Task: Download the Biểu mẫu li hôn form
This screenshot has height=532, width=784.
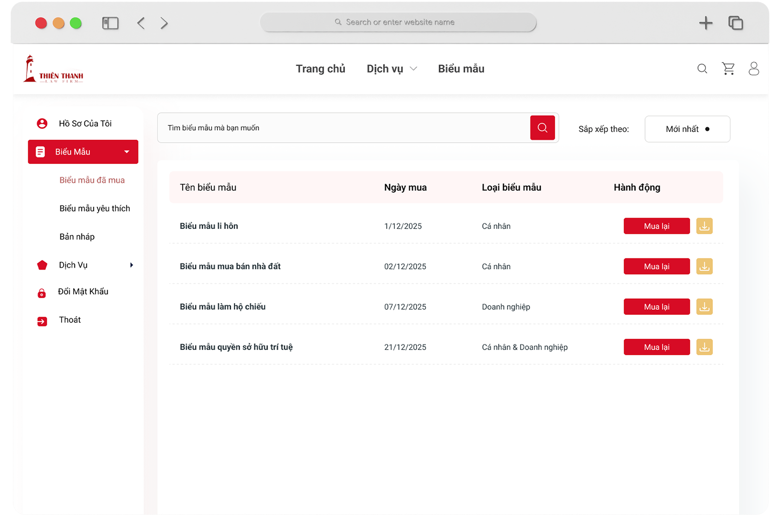Action: [x=704, y=226]
